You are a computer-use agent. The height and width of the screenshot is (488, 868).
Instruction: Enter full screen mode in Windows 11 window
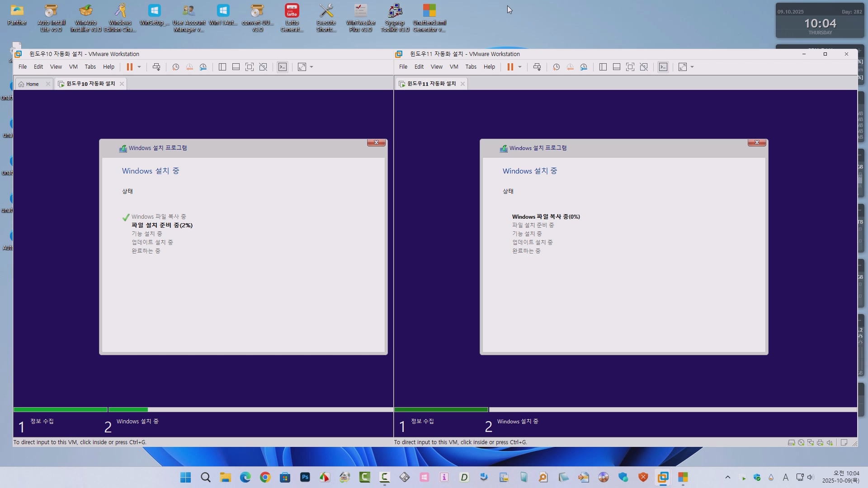click(630, 67)
